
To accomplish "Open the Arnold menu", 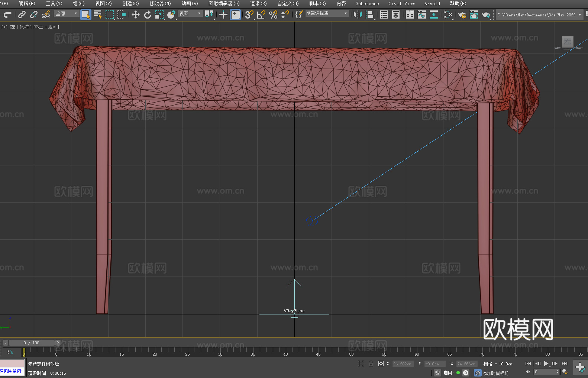I will pyautogui.click(x=432, y=3).
